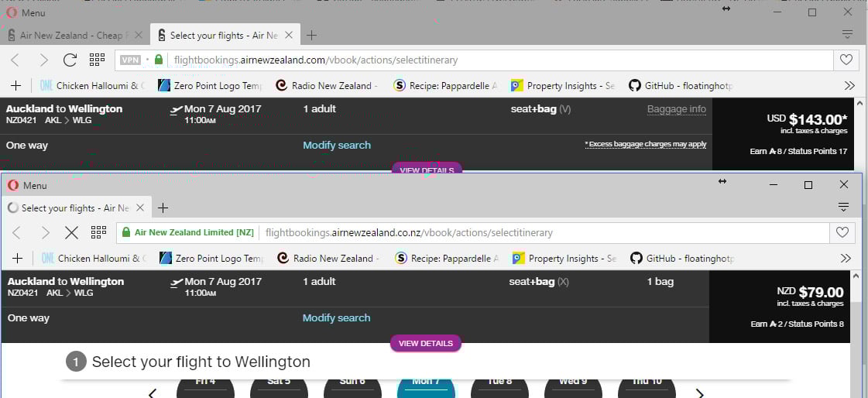The height and width of the screenshot is (398, 868).
Task: Select Mon 7 date
Action: pos(426,387)
